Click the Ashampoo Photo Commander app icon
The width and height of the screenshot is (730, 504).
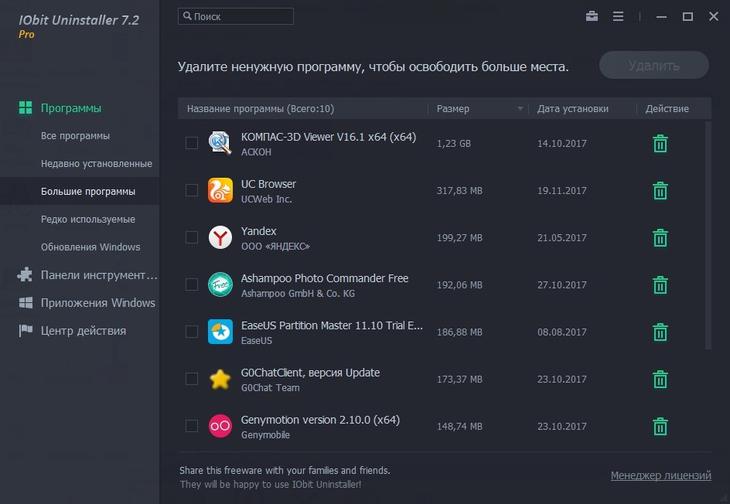click(x=220, y=284)
